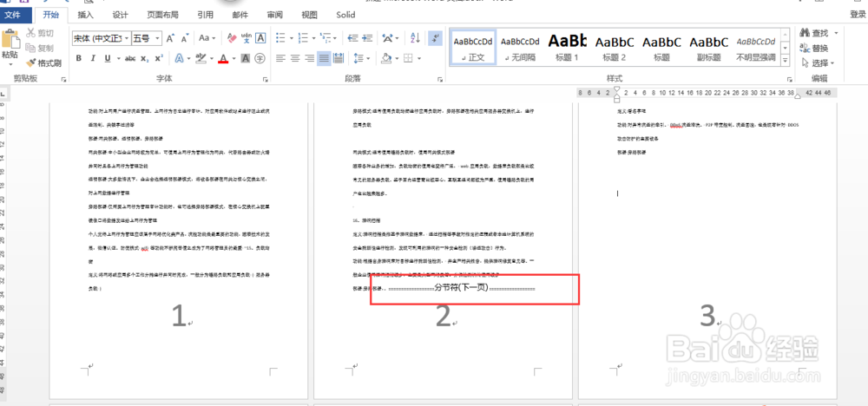
Task: Apply the 标题 2 heading style
Action: point(614,48)
